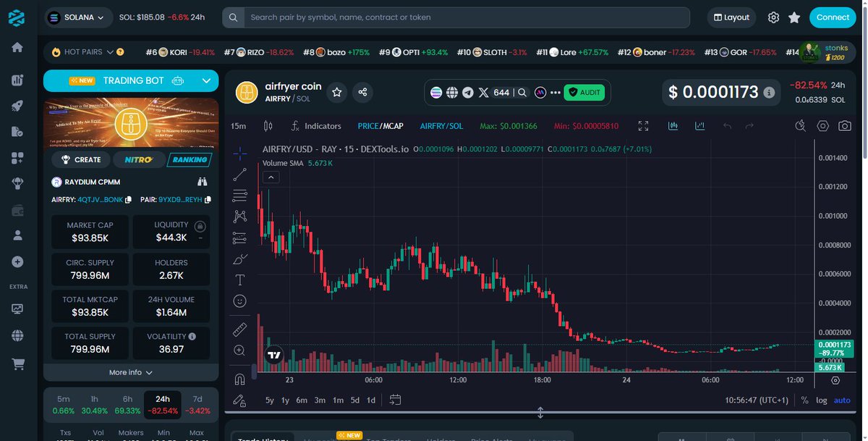This screenshot has height=441, width=868.
Task: Select the crosshair cursor chart tool
Action: tap(239, 154)
